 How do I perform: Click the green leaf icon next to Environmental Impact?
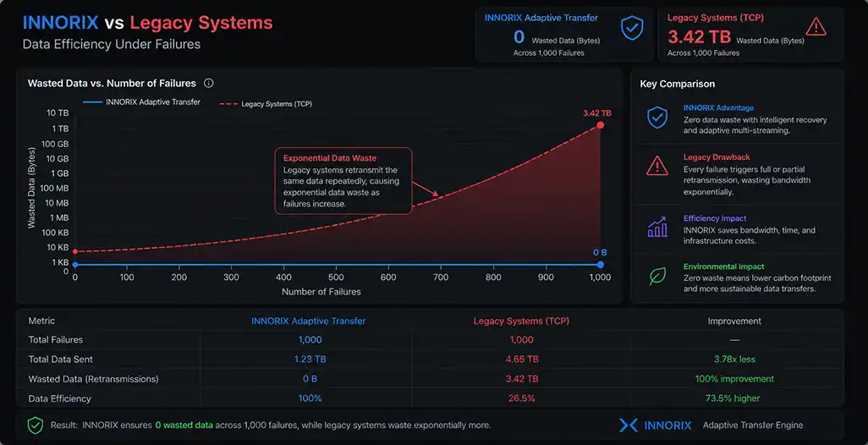coord(657,276)
